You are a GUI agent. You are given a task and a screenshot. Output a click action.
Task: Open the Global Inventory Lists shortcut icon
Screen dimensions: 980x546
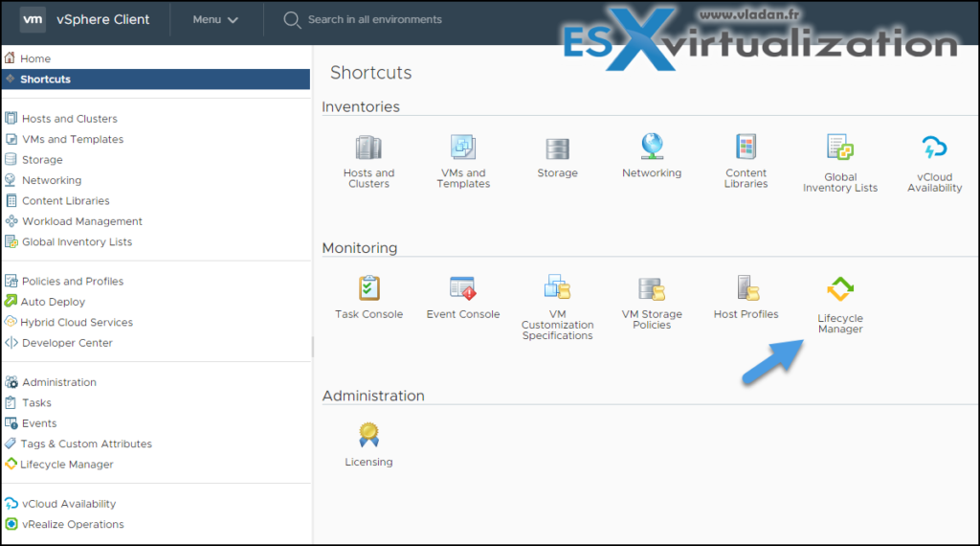pyautogui.click(x=840, y=148)
